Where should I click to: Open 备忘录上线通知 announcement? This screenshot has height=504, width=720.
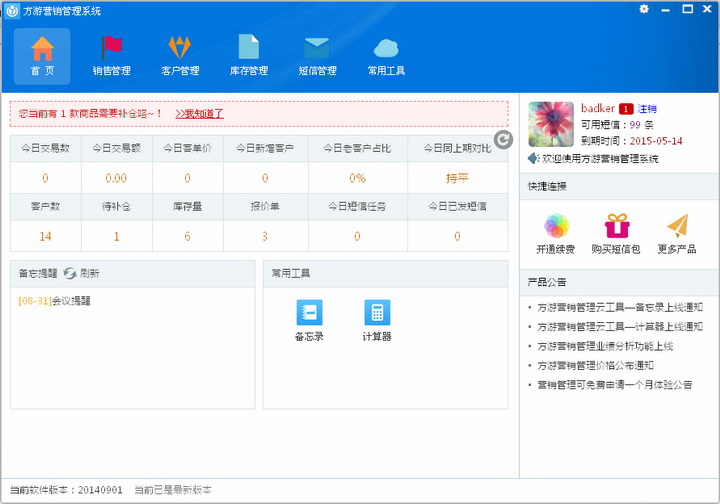click(620, 308)
